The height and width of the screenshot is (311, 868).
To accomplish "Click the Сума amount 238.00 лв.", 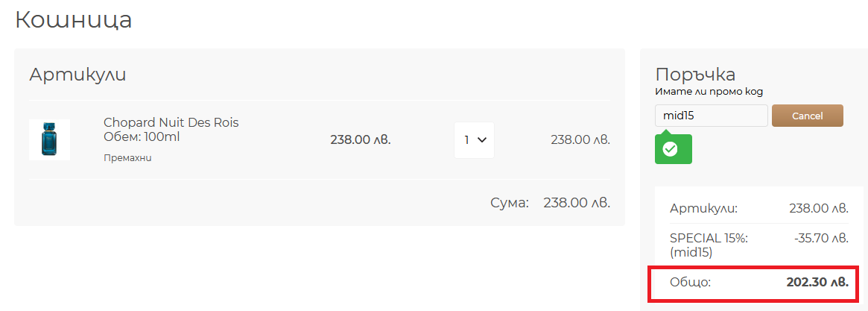I will tap(577, 202).
